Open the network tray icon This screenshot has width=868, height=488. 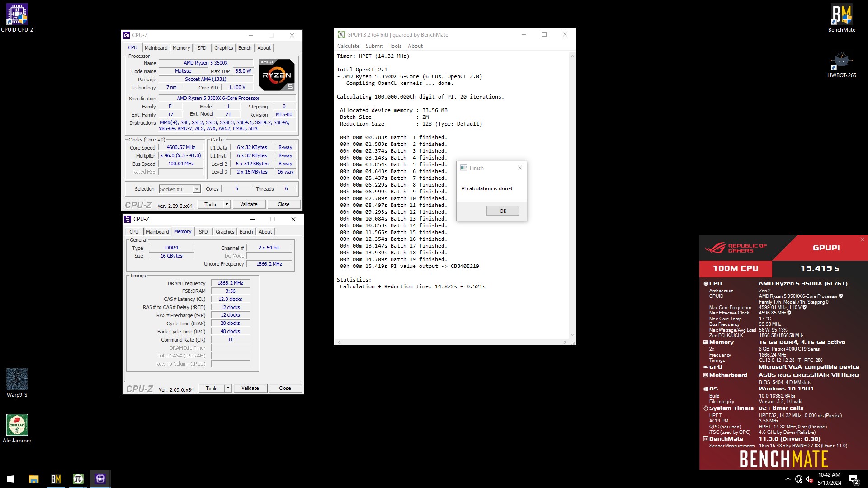799,479
